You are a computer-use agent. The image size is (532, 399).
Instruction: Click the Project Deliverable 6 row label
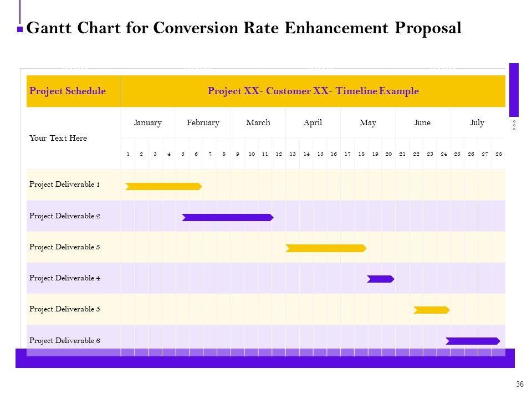(64, 340)
